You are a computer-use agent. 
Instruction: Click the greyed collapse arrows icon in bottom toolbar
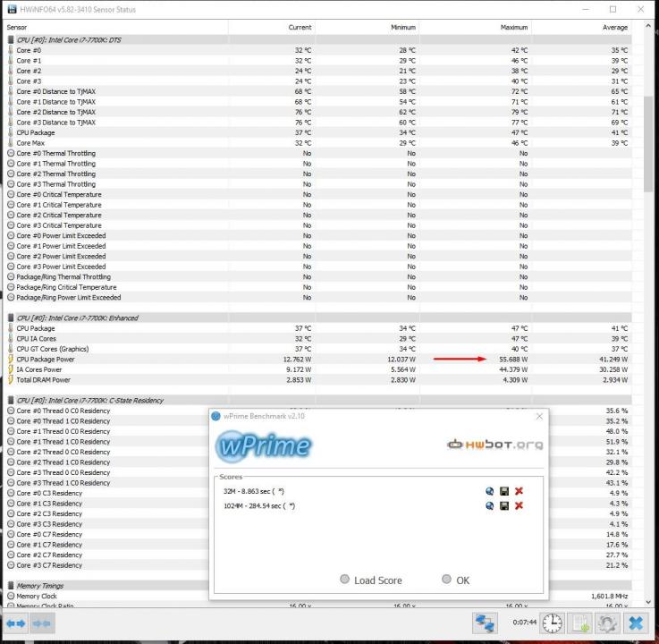click(x=42, y=623)
